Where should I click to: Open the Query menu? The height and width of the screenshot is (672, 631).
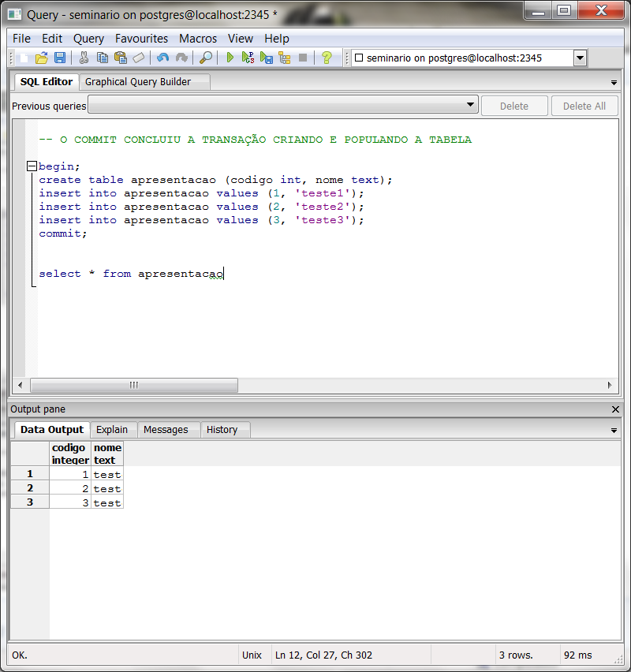point(88,39)
